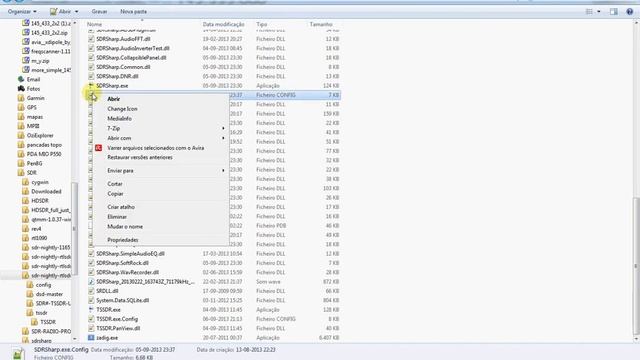Select the SDRSharp.SoftRock.dll file name
The height and width of the screenshot is (360, 640).
click(122, 263)
